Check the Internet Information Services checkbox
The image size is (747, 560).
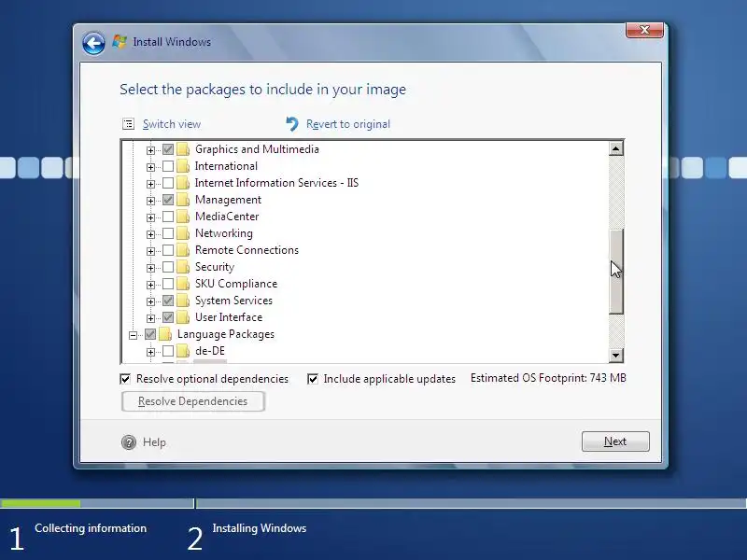(x=168, y=183)
